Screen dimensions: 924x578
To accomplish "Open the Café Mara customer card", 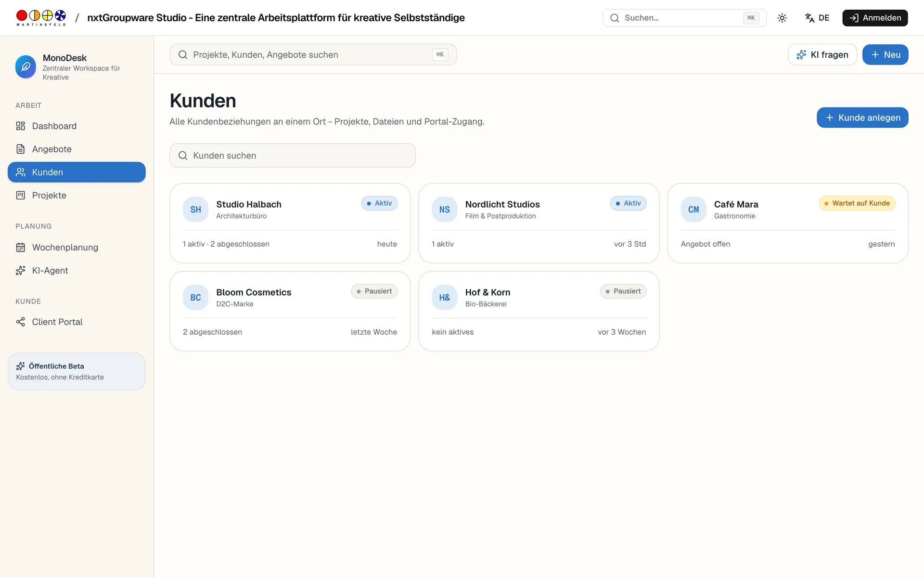I will coord(788,223).
